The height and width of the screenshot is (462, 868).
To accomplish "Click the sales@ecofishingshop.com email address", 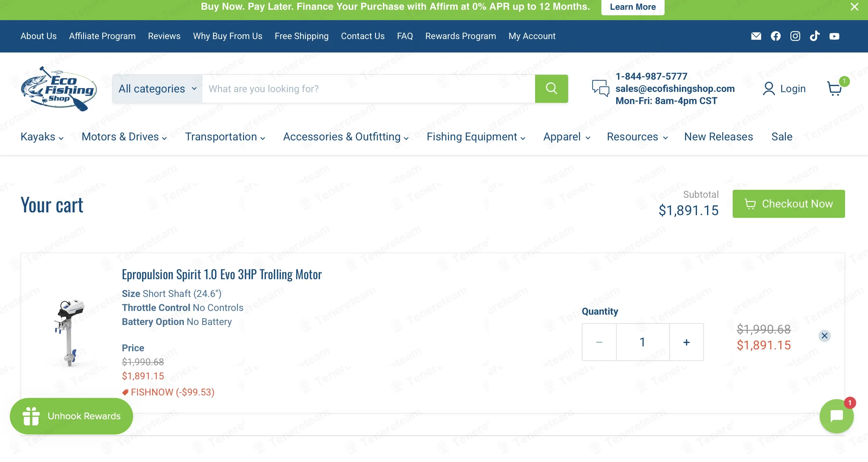I will click(x=675, y=88).
